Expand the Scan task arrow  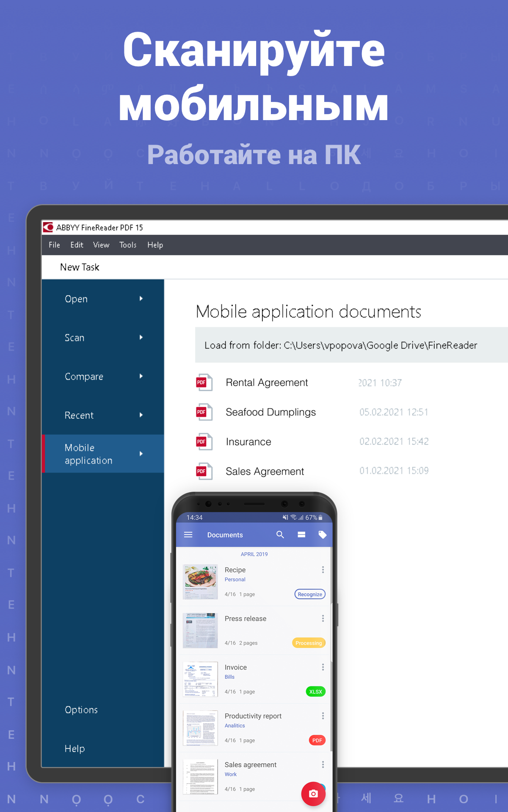141,337
